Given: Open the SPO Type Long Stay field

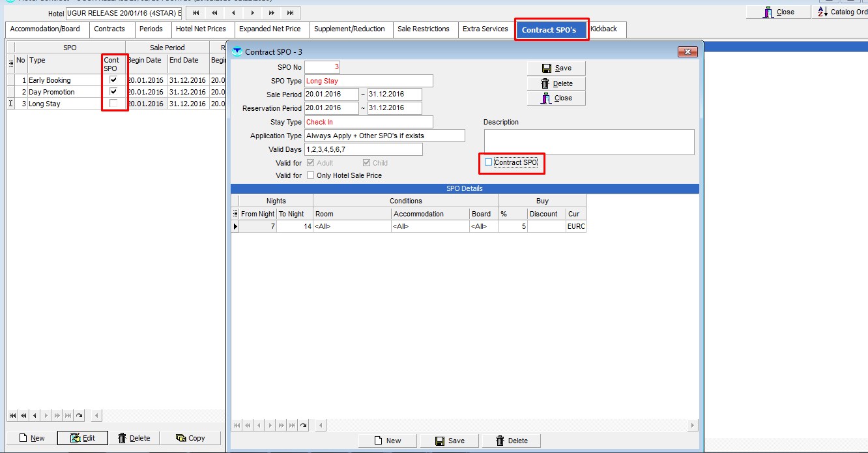Looking at the screenshot, I should (368, 81).
